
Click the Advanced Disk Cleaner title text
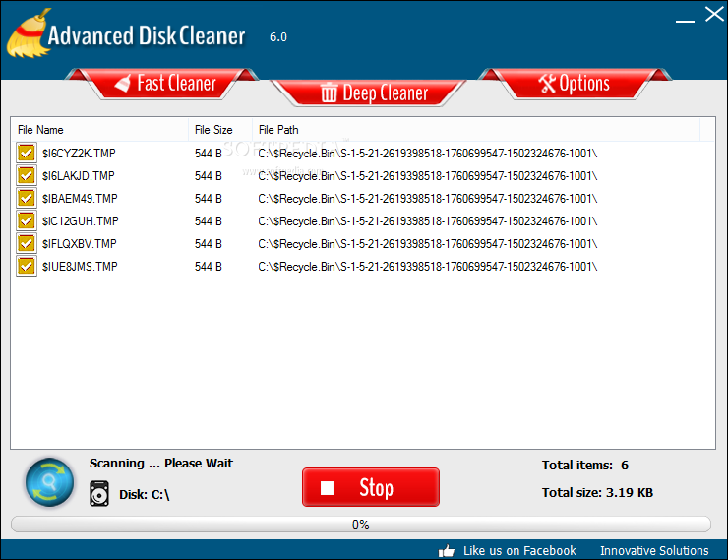[x=147, y=35]
